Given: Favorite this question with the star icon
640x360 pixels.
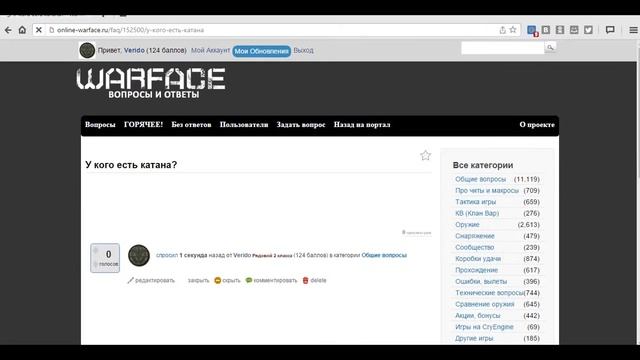Looking at the screenshot, I should (425, 155).
